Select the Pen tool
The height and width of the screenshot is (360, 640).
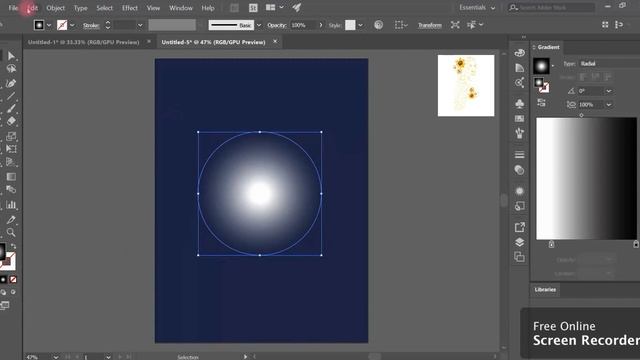click(11, 83)
